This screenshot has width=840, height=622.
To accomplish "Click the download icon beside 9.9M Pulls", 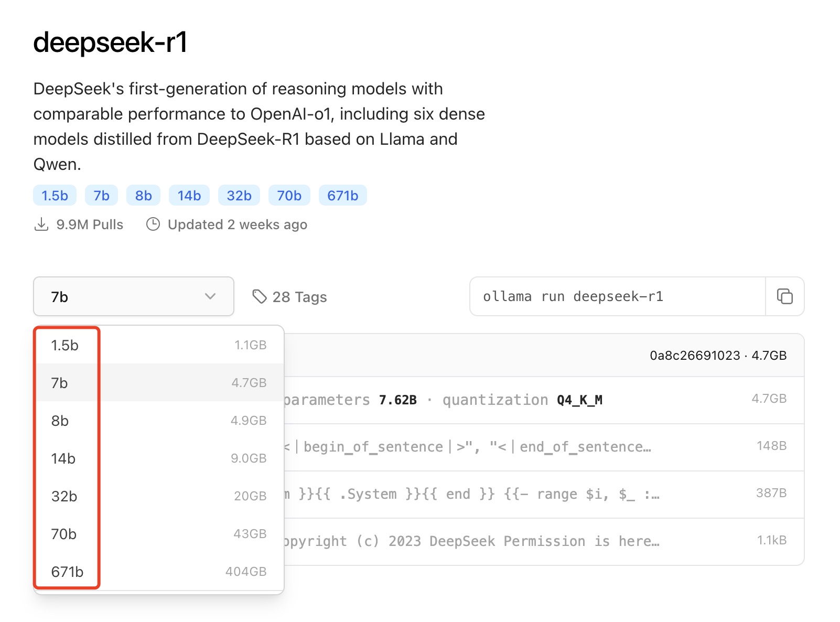I will pos(41,224).
